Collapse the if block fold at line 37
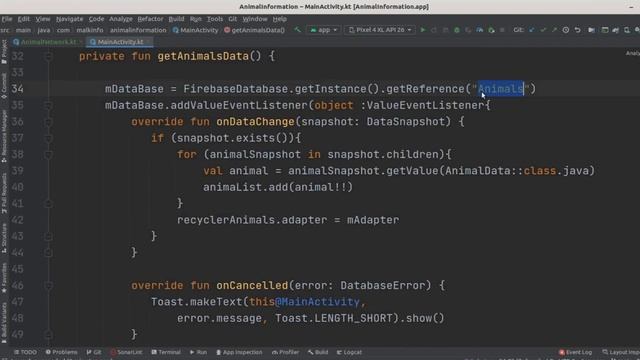This screenshot has height=360, width=640. 48,138
